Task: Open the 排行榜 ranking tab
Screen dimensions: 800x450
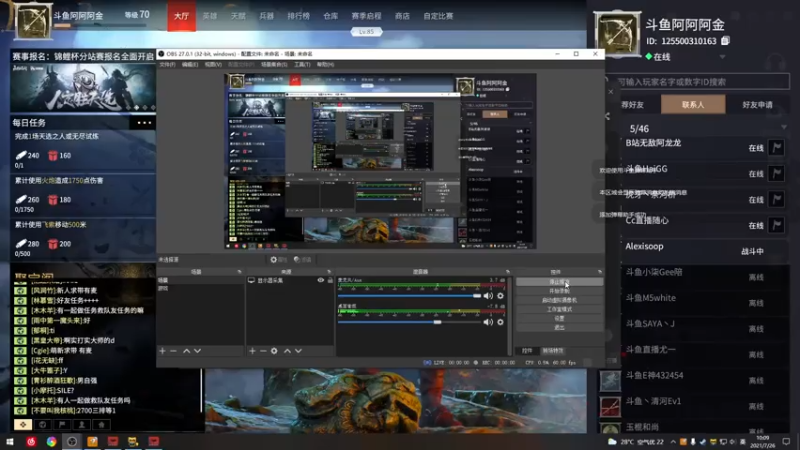Action: click(x=298, y=16)
